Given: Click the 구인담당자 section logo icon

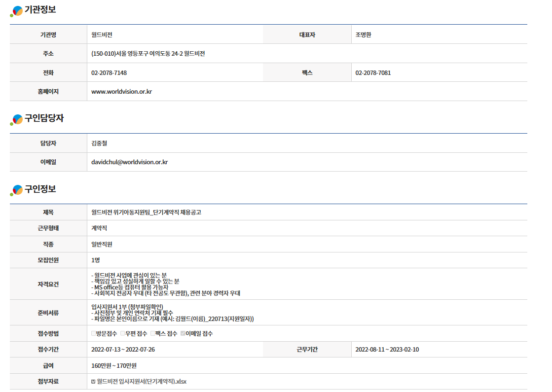Looking at the screenshot, I should 16,119.
